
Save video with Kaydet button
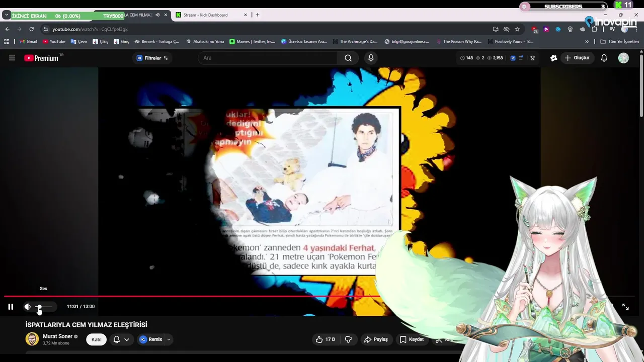pyautogui.click(x=412, y=339)
